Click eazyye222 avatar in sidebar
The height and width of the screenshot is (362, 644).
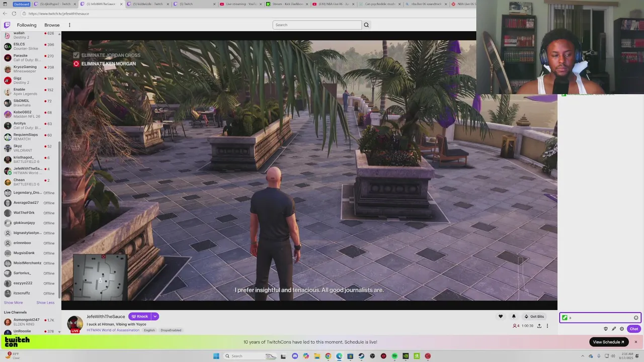pyautogui.click(x=8, y=283)
